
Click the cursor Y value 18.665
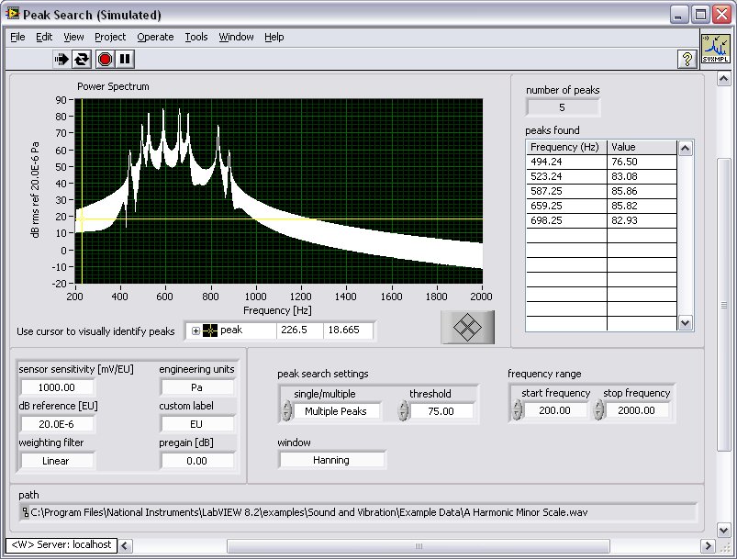pos(348,330)
